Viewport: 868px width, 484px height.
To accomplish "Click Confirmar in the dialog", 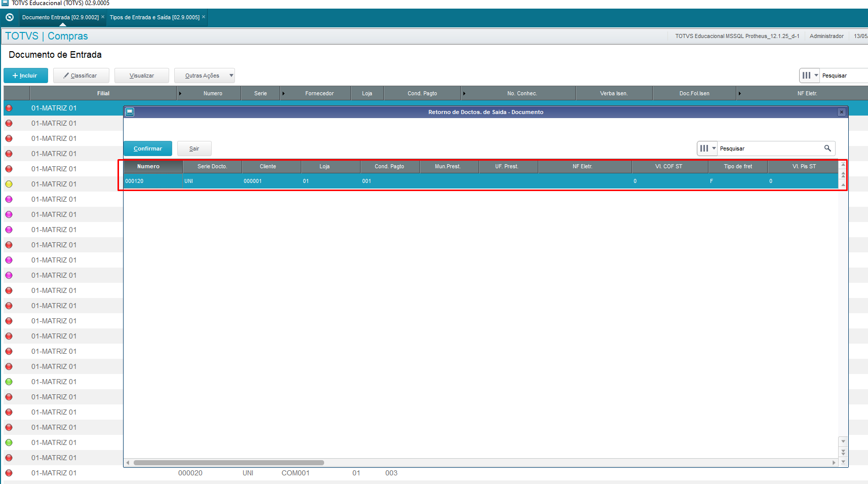I will [148, 148].
